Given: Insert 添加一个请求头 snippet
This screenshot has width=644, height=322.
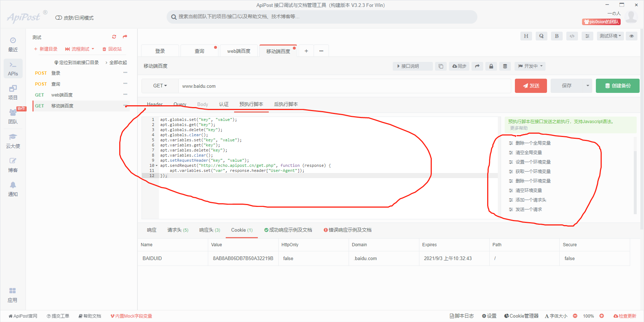Looking at the screenshot, I should coord(528,200).
